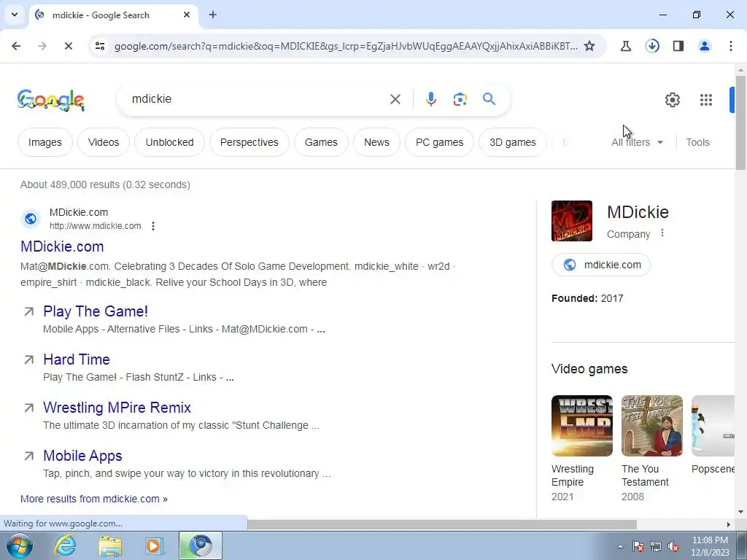Search by image with Lens icon
747x560 pixels.
point(460,99)
